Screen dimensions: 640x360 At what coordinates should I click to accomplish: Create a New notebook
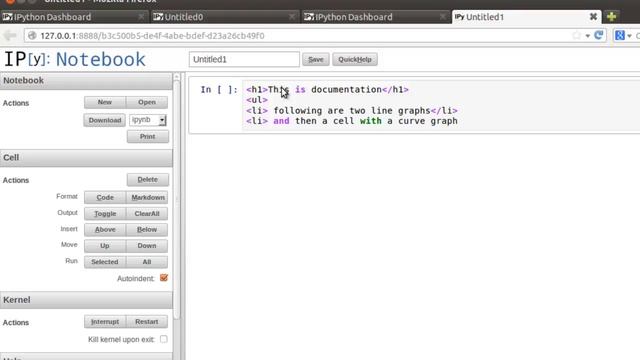point(105,102)
